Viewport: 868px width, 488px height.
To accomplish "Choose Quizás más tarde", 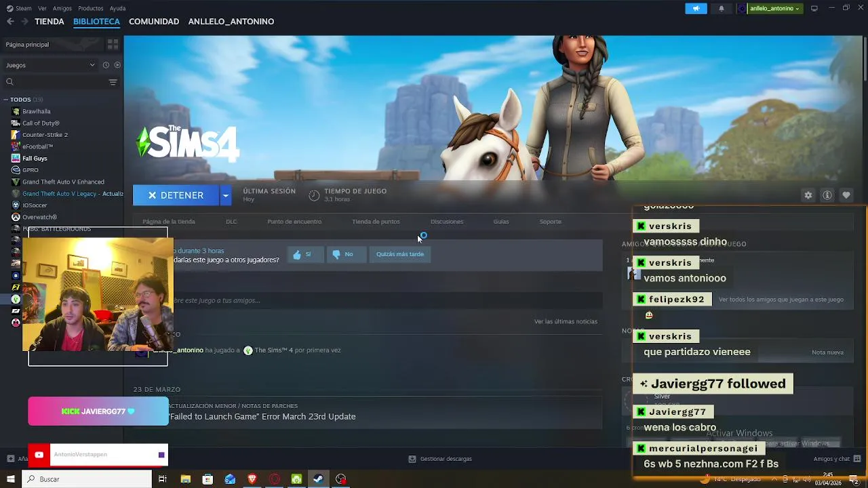I will [400, 254].
